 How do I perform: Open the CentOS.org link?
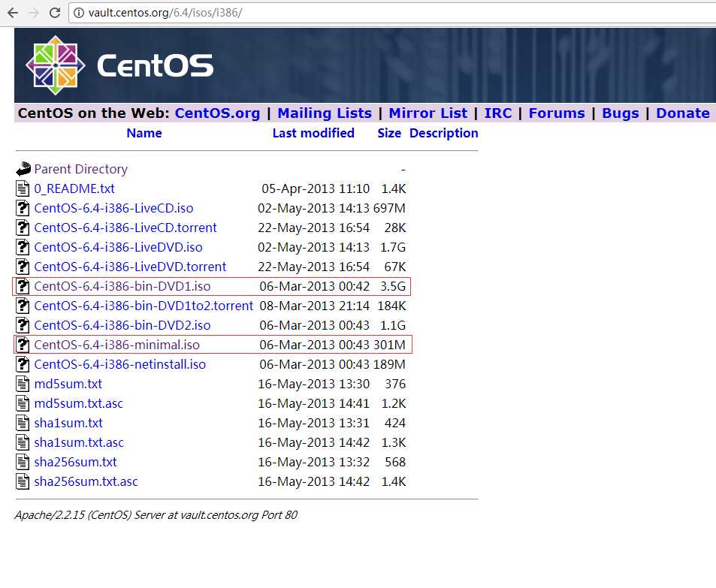217,113
